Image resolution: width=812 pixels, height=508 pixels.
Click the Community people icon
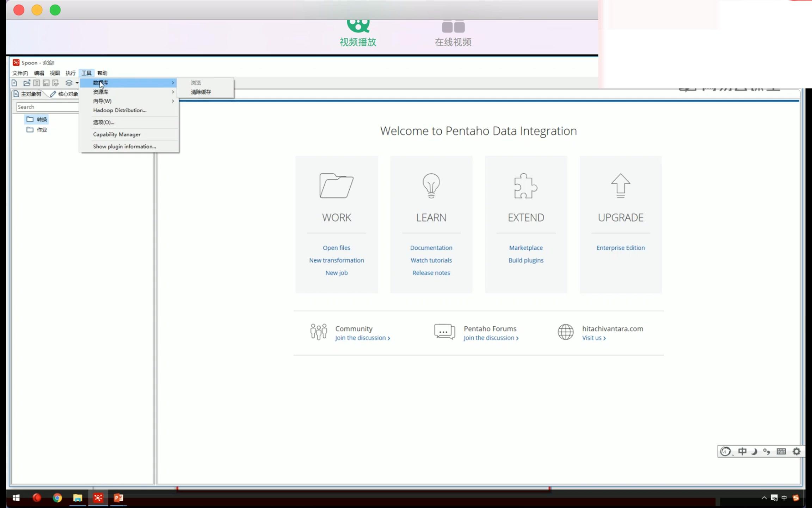[319, 332]
